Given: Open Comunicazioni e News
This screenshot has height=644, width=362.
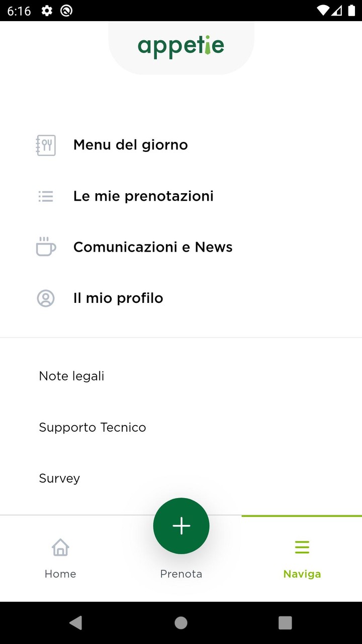Looking at the screenshot, I should coord(153,247).
